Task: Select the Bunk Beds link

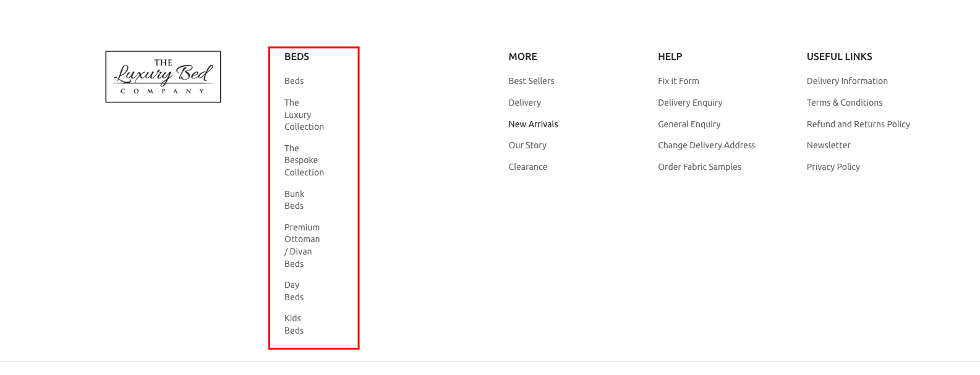Action: pos(294,200)
